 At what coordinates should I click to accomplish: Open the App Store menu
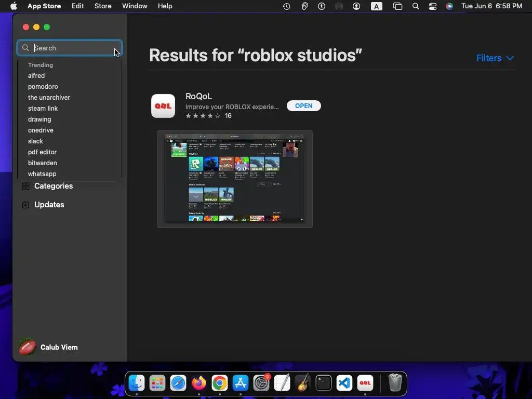pos(44,6)
